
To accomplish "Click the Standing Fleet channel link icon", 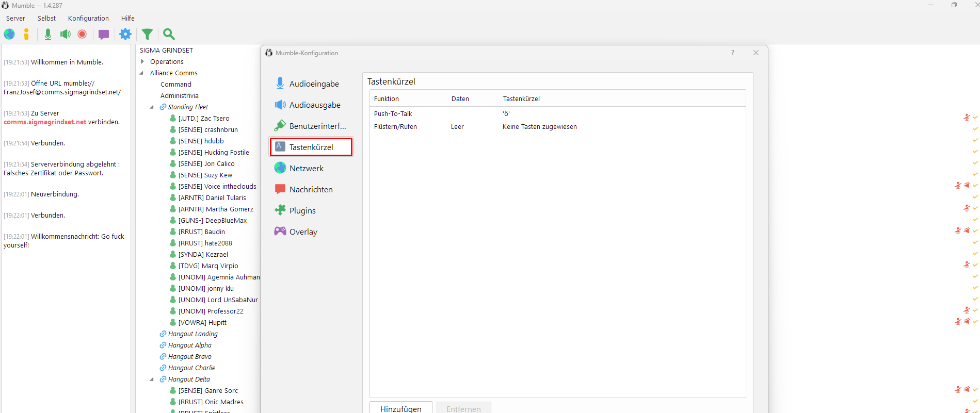I will [x=163, y=107].
